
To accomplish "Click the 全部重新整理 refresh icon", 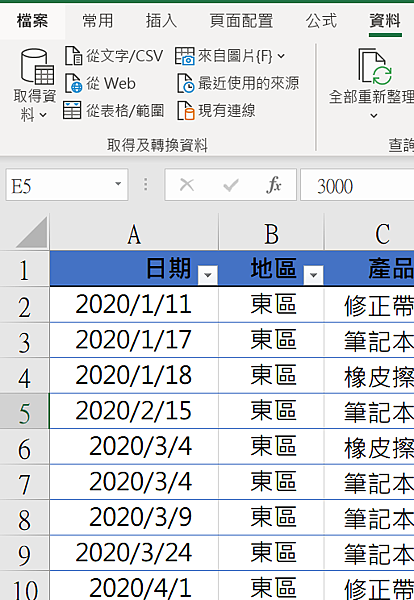I will point(375,66).
